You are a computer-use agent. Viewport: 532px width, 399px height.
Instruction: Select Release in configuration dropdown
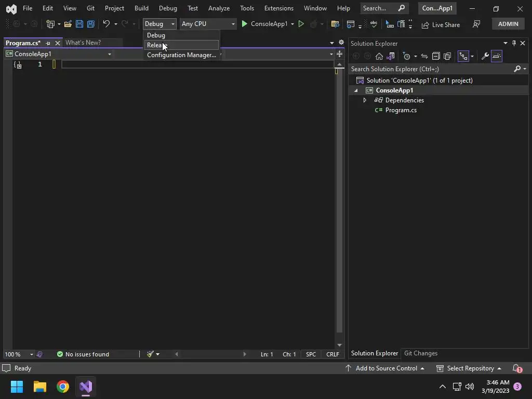coord(181,45)
